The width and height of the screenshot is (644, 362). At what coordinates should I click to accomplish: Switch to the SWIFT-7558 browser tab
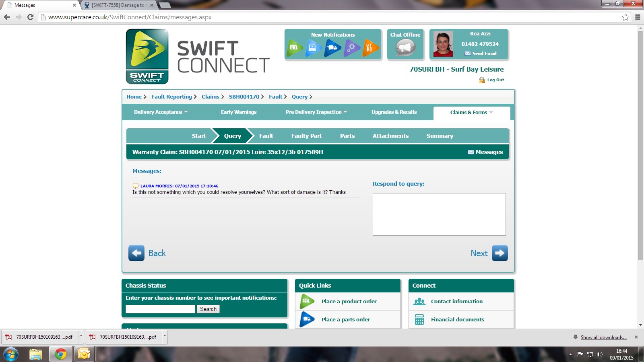pos(118,5)
